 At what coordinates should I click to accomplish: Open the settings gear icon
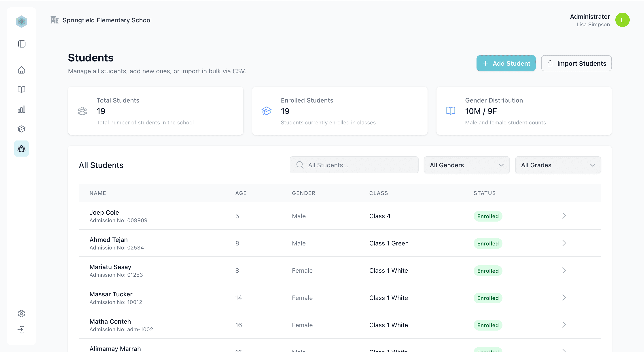tap(21, 314)
